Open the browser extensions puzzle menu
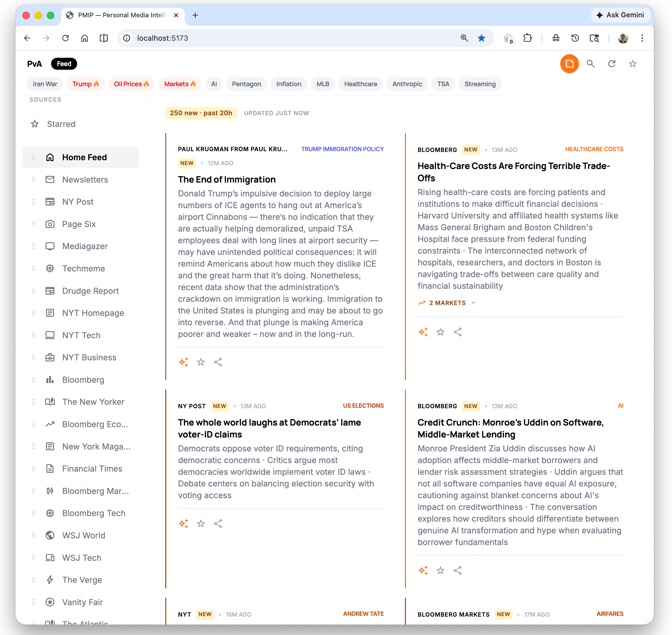Image resolution: width=672 pixels, height=635 pixels. tap(527, 38)
